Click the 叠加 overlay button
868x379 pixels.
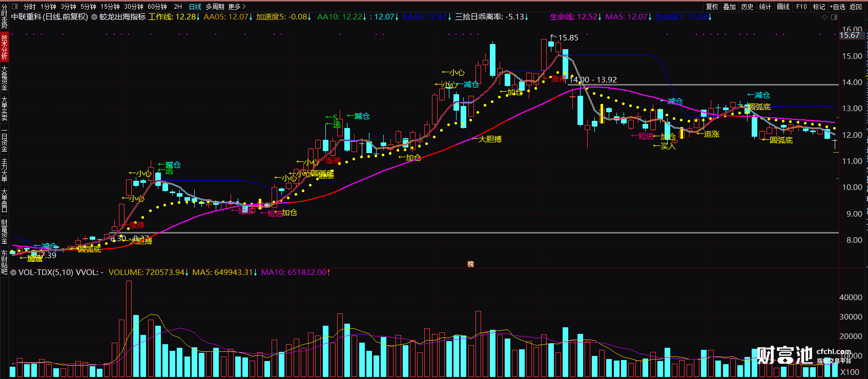730,7
